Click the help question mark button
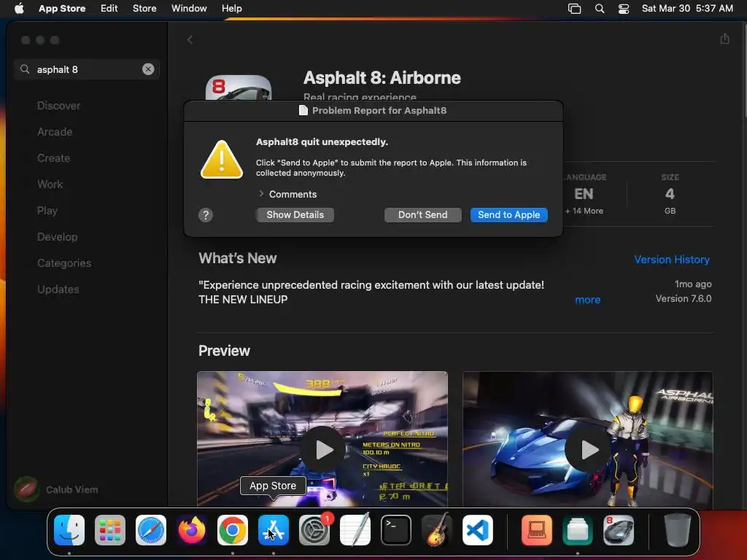747x560 pixels. pos(206,215)
